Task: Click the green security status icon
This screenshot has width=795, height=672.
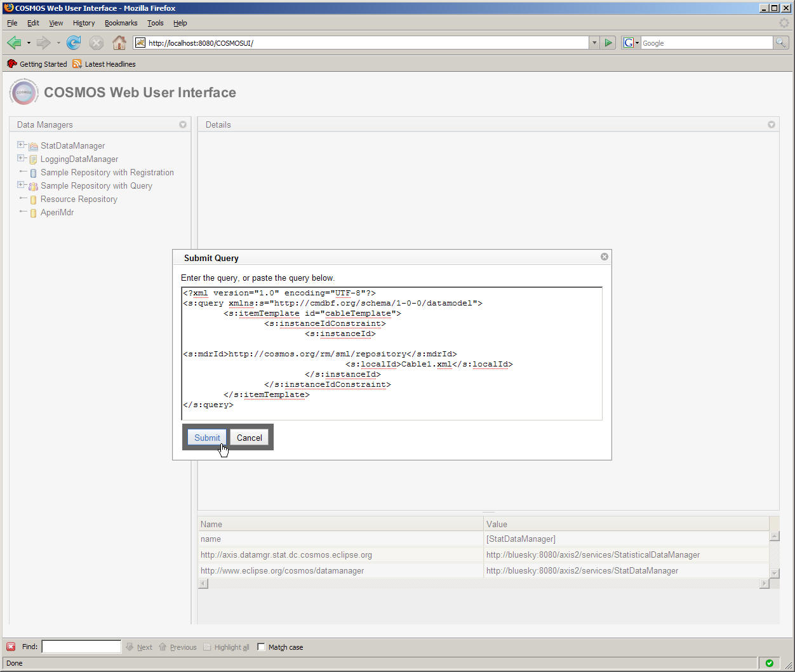Action: [x=770, y=663]
